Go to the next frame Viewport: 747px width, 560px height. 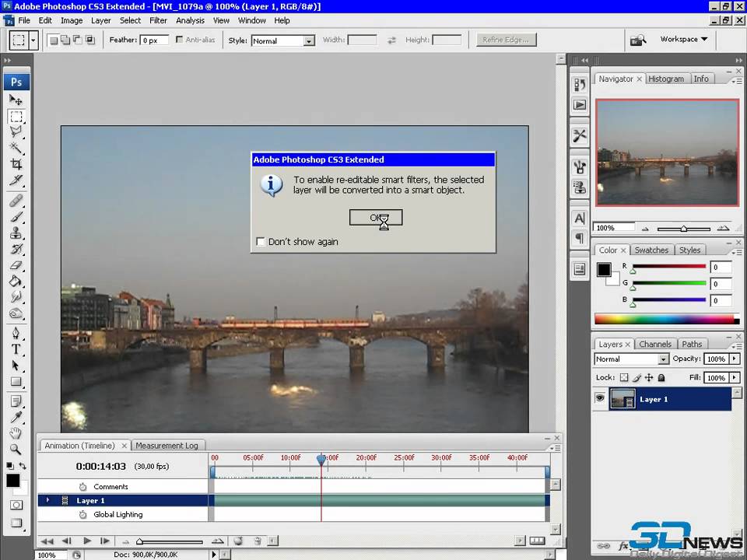(x=105, y=541)
